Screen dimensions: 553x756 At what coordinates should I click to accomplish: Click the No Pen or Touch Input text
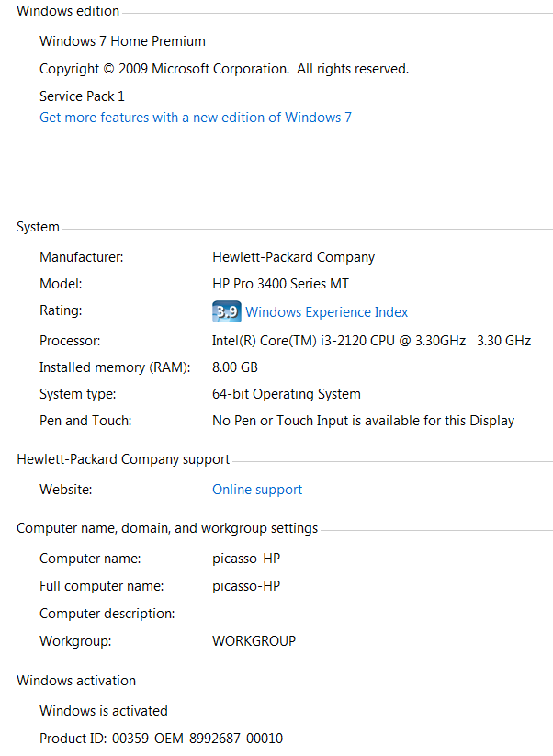(x=363, y=421)
